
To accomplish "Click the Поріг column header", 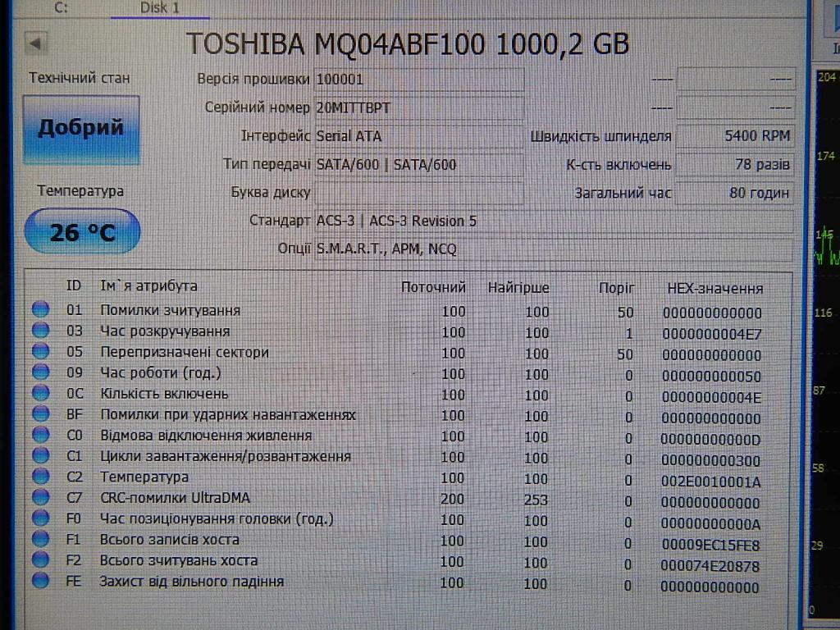I will point(616,288).
